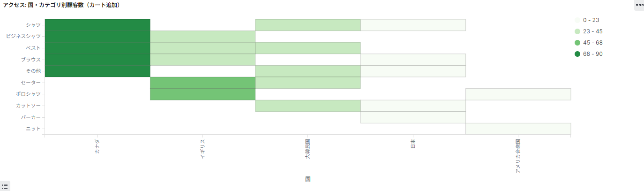
Task: Open the panel options menu (three dots)
Action: coord(639,5)
